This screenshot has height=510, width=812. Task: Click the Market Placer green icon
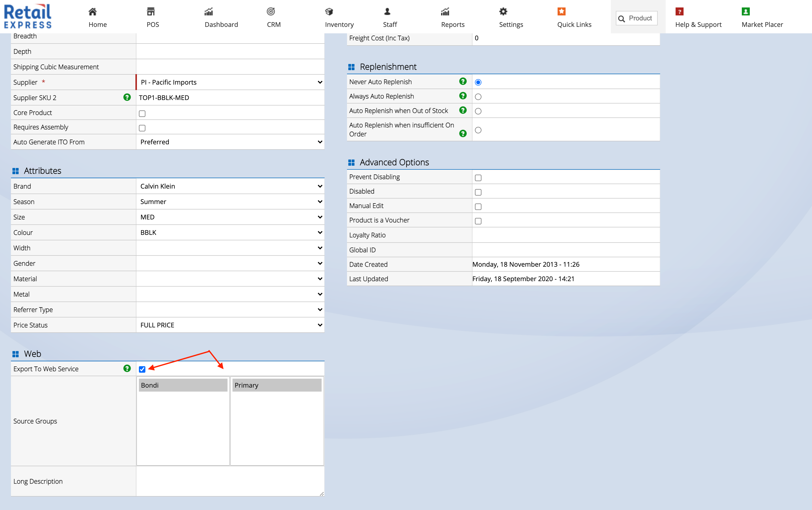(746, 12)
